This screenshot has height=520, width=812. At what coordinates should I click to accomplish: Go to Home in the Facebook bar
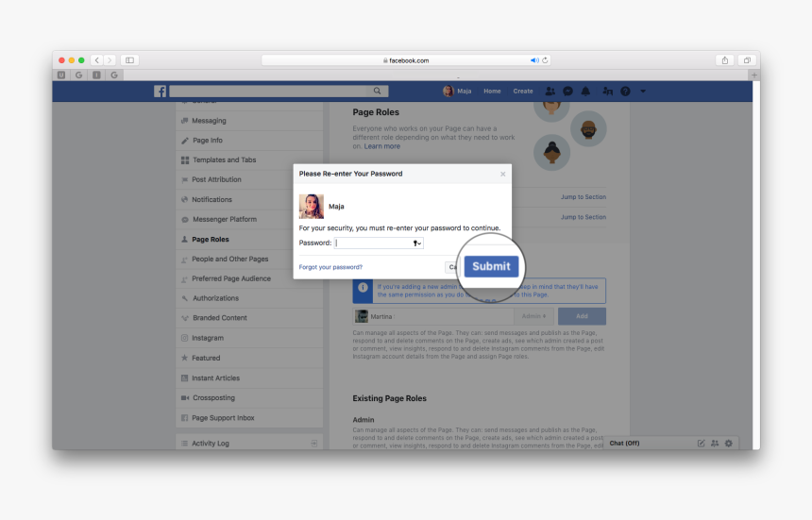492,91
